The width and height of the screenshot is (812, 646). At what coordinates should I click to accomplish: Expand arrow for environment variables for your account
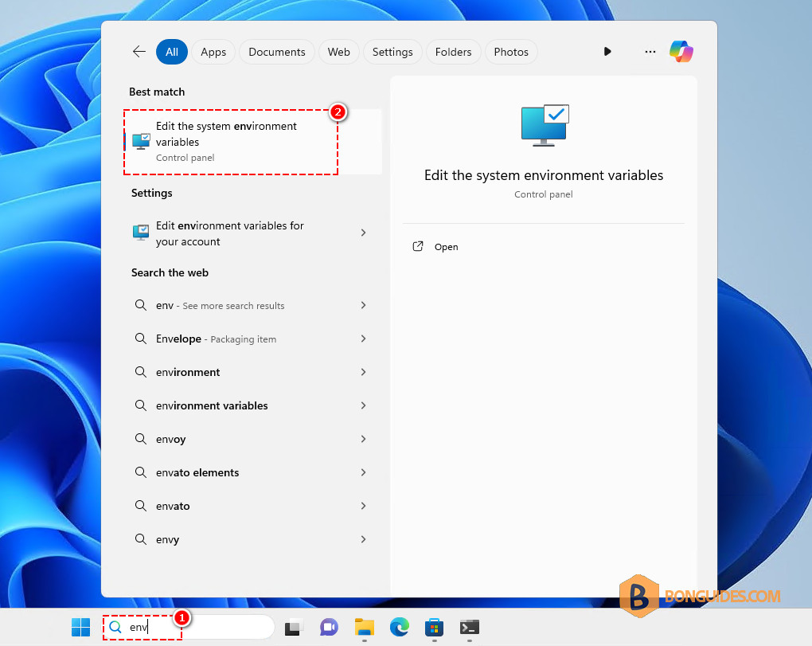coord(364,233)
